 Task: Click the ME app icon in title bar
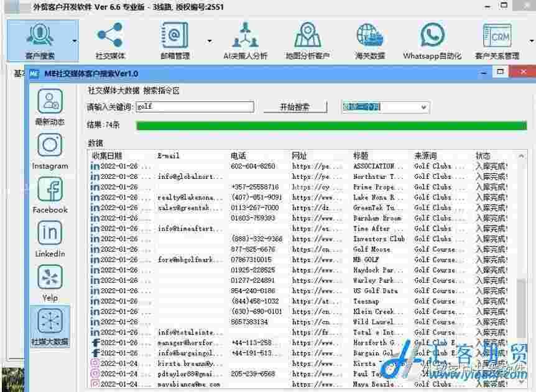[34, 73]
